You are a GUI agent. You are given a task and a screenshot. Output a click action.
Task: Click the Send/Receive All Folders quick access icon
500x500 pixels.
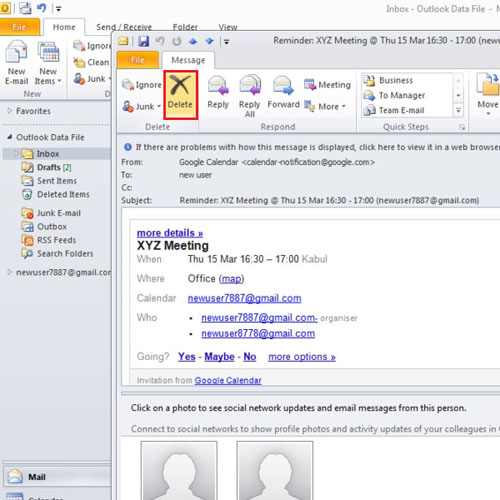[25, 8]
